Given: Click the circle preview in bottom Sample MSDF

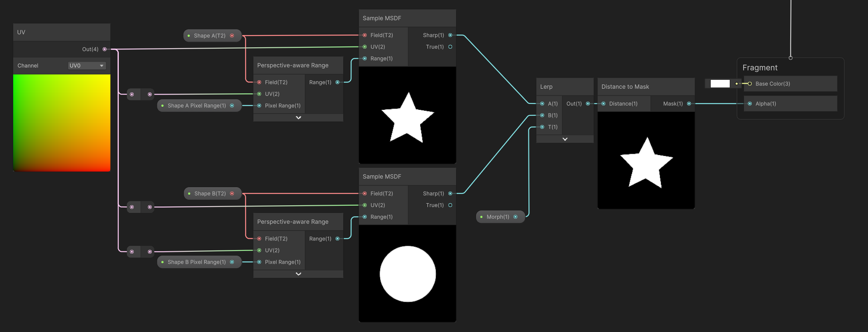Looking at the screenshot, I should click(408, 274).
